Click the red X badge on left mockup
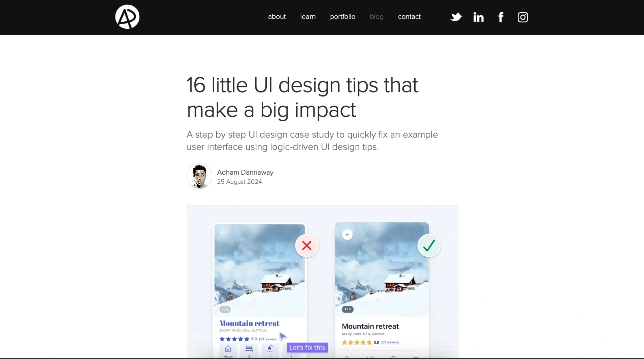 coord(307,246)
